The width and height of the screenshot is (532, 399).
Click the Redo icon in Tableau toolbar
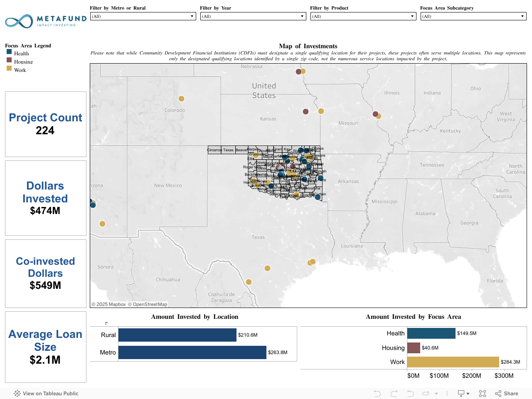394,394
